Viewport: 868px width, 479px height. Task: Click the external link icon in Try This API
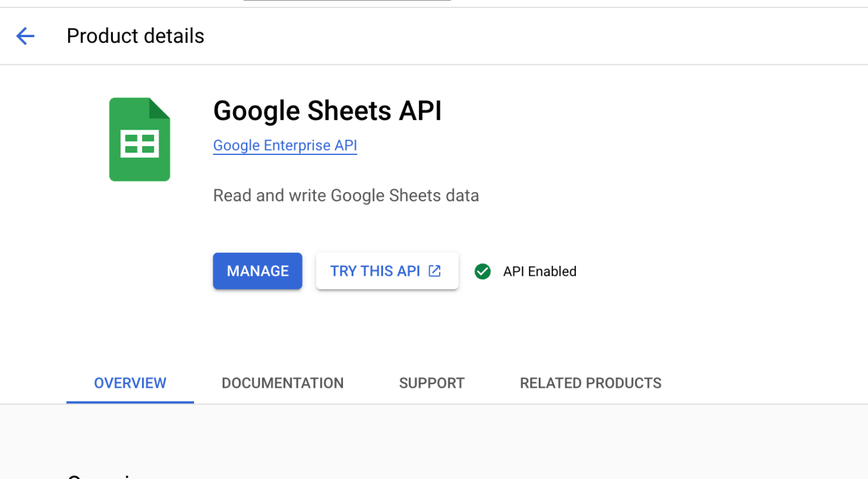(435, 271)
